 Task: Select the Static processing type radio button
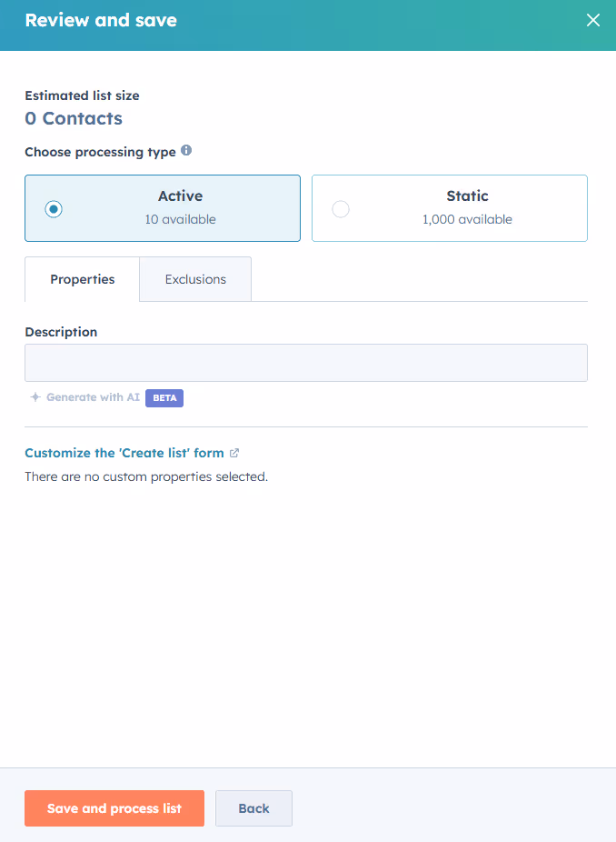click(x=341, y=208)
